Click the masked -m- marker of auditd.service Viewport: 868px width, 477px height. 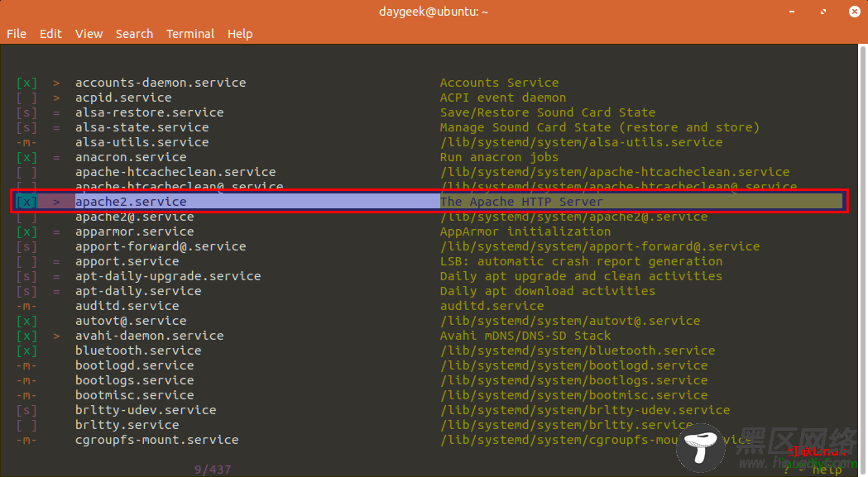tap(26, 307)
